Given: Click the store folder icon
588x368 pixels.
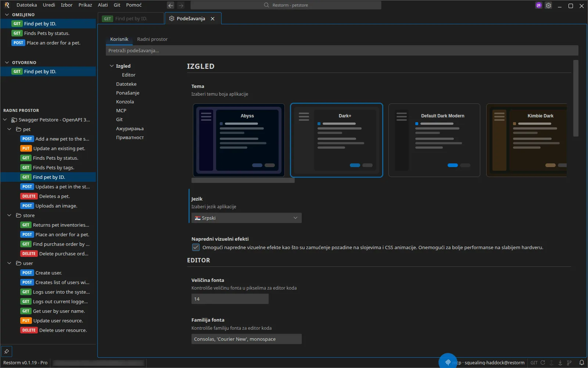Looking at the screenshot, I should click(x=19, y=215).
